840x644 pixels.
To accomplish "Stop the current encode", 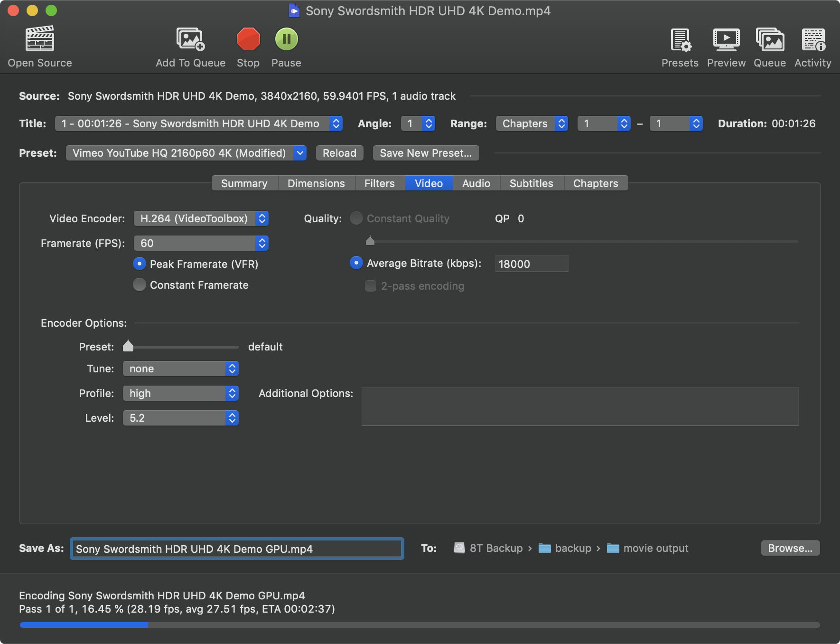I will [x=248, y=47].
